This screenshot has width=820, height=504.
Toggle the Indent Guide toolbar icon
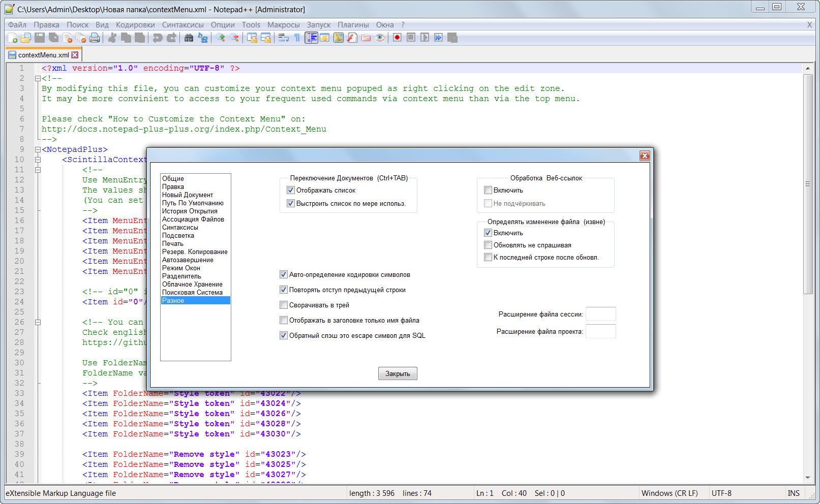tap(311, 38)
